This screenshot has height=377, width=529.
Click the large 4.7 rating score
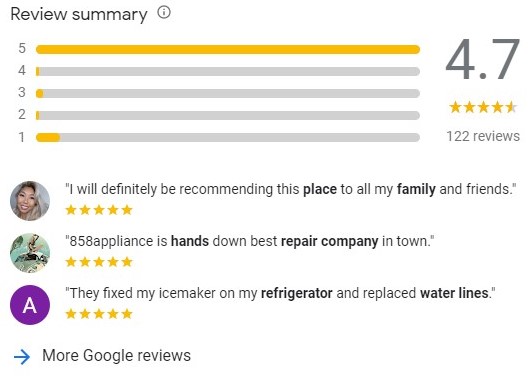(x=483, y=60)
